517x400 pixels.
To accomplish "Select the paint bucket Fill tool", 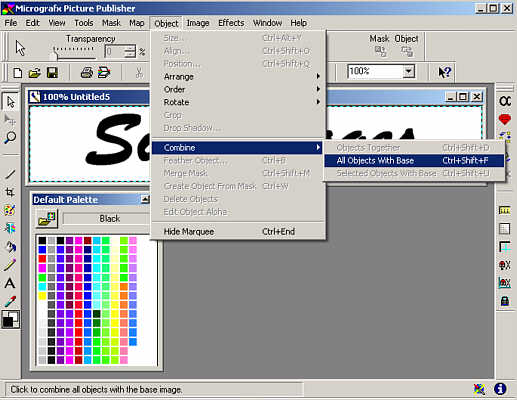I will point(10,247).
